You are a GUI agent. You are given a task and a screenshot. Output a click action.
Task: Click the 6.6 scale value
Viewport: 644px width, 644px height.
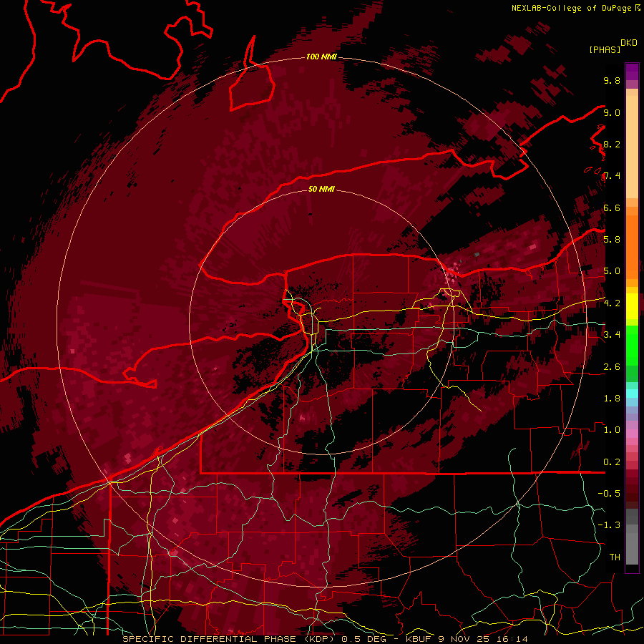tap(612, 208)
